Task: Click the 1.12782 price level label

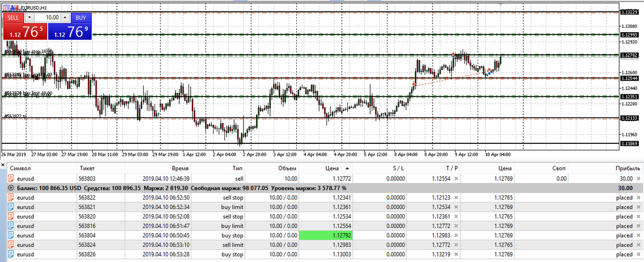Action: (628, 55)
